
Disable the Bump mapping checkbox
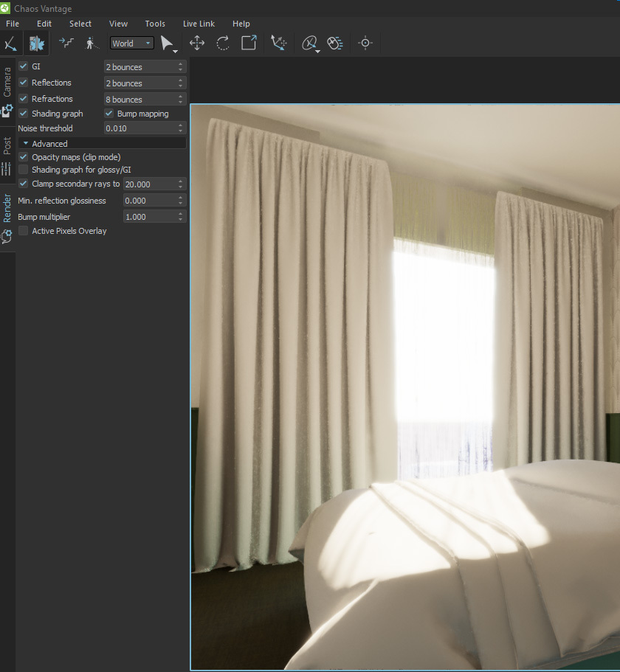click(x=109, y=114)
